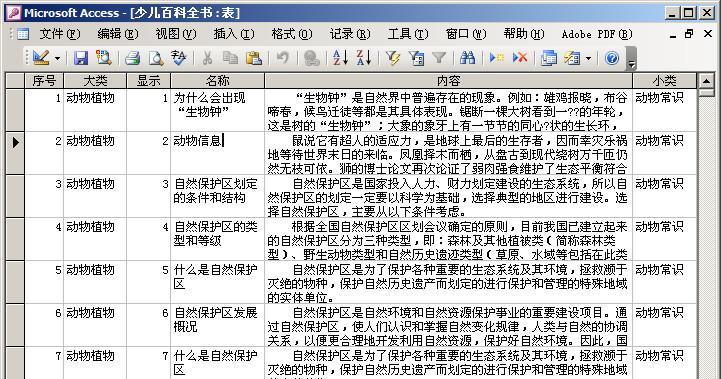The image size is (721, 379).
Task: Open the 工具(T) menu
Action: pyautogui.click(x=408, y=34)
